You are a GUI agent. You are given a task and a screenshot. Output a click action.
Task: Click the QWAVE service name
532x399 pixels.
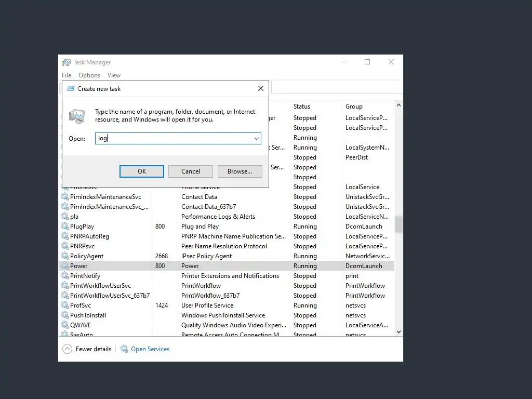81,325
